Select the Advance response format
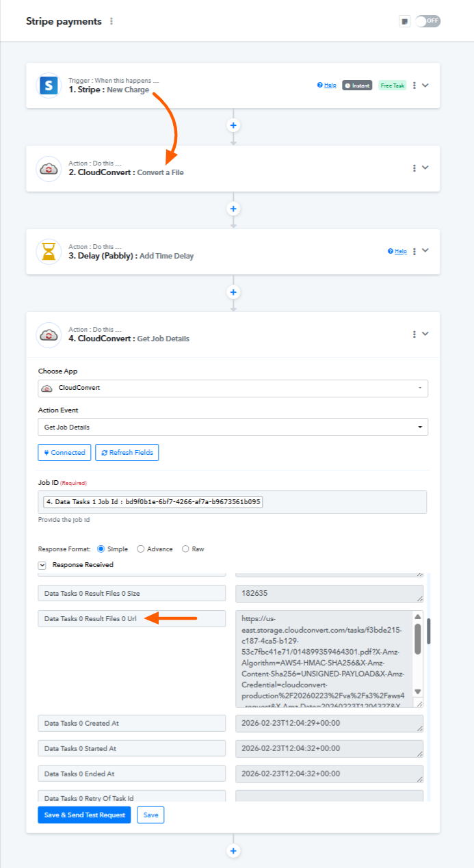This screenshot has height=868, width=474. click(141, 549)
